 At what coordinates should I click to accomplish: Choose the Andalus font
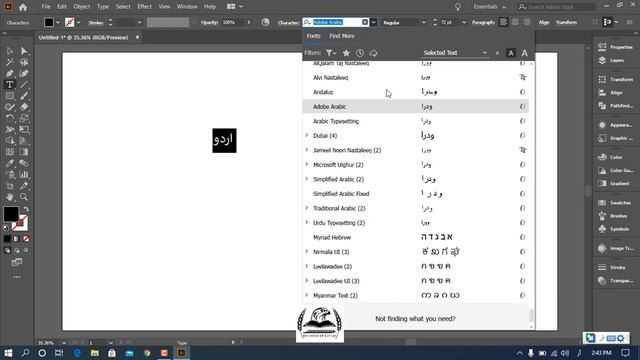416,92
